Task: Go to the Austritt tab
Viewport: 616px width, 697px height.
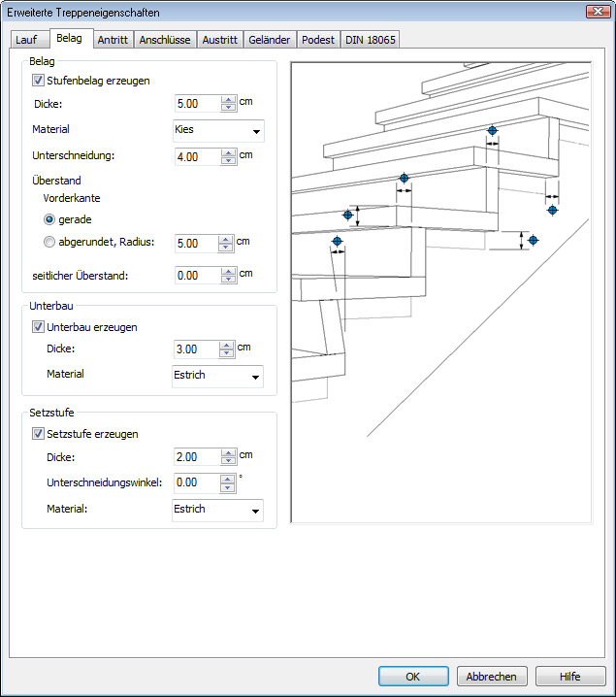Action: [220, 40]
